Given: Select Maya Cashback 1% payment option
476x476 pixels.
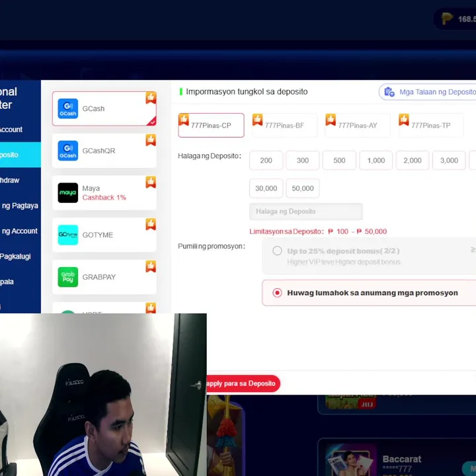Looking at the screenshot, I should pyautogui.click(x=104, y=193).
